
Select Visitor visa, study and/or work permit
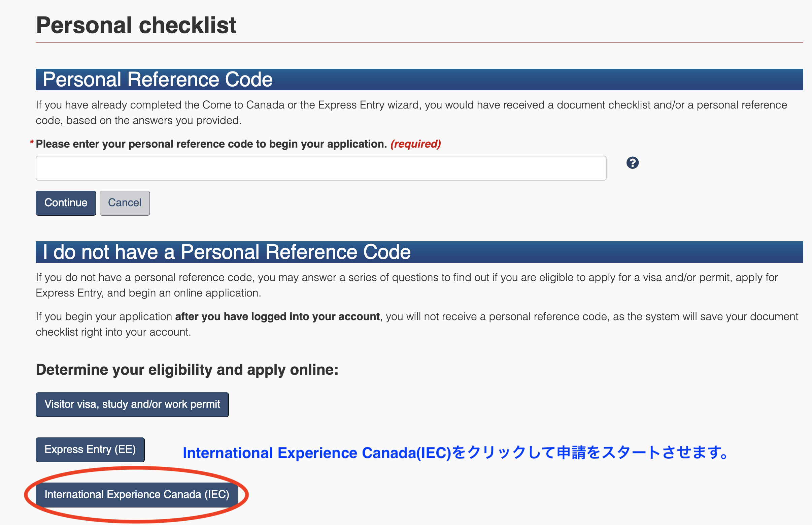(x=132, y=404)
